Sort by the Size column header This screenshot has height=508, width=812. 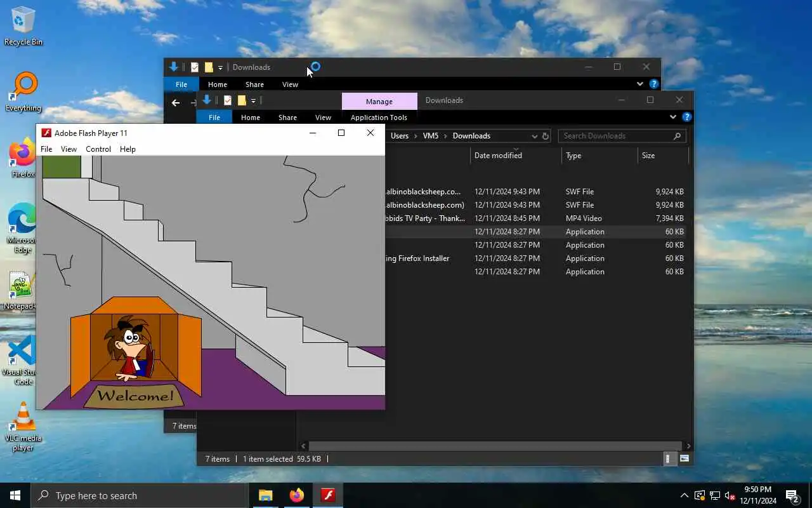(x=663, y=156)
